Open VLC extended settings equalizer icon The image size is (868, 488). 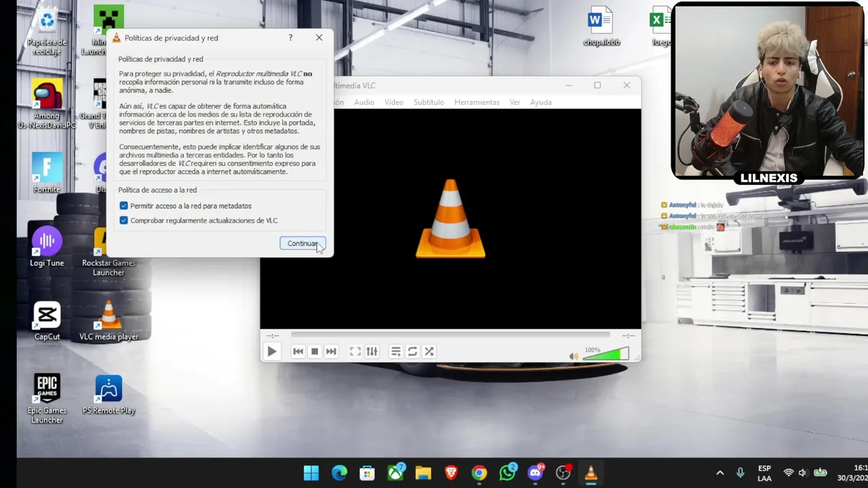tap(372, 351)
